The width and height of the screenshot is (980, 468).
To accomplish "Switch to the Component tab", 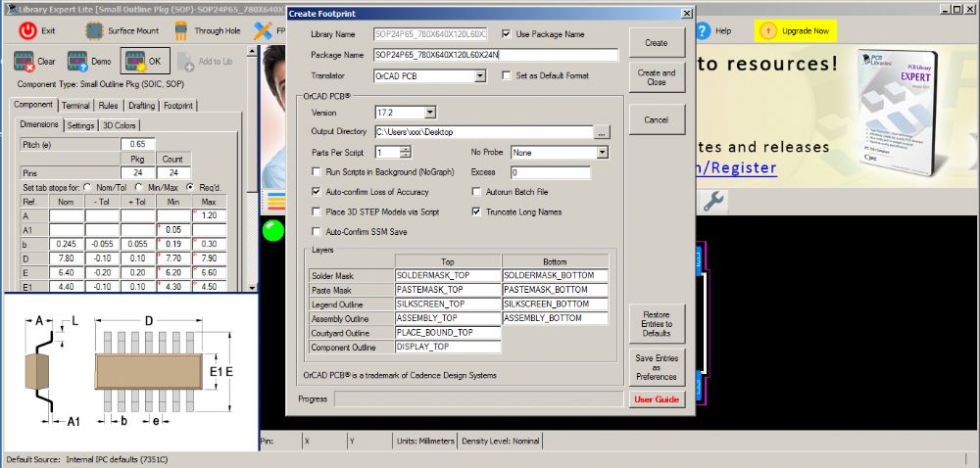I will [33, 105].
